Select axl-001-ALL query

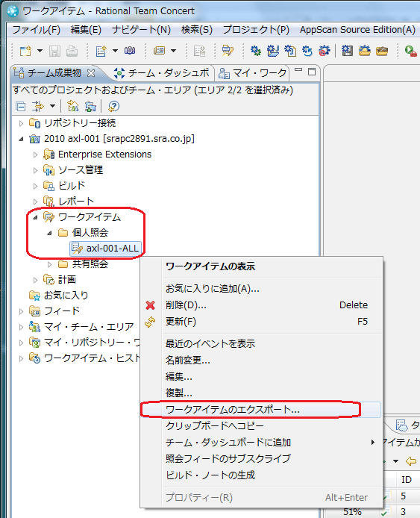(106, 249)
